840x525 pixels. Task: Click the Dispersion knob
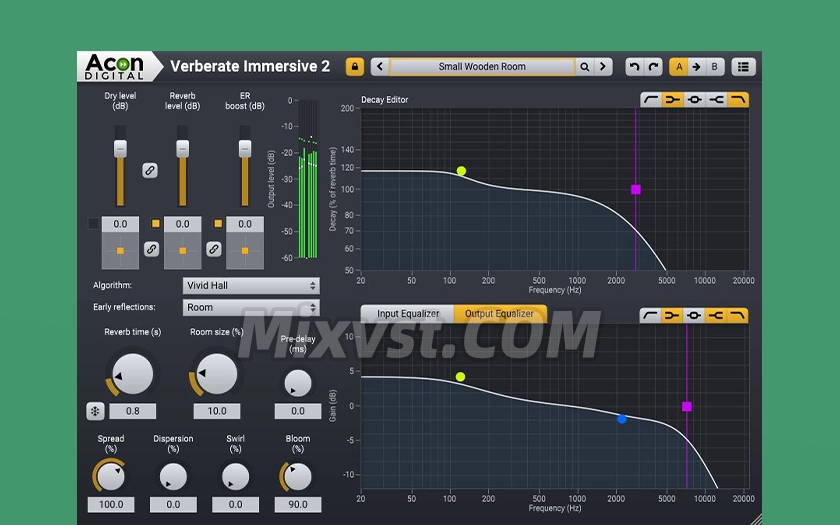(x=173, y=477)
